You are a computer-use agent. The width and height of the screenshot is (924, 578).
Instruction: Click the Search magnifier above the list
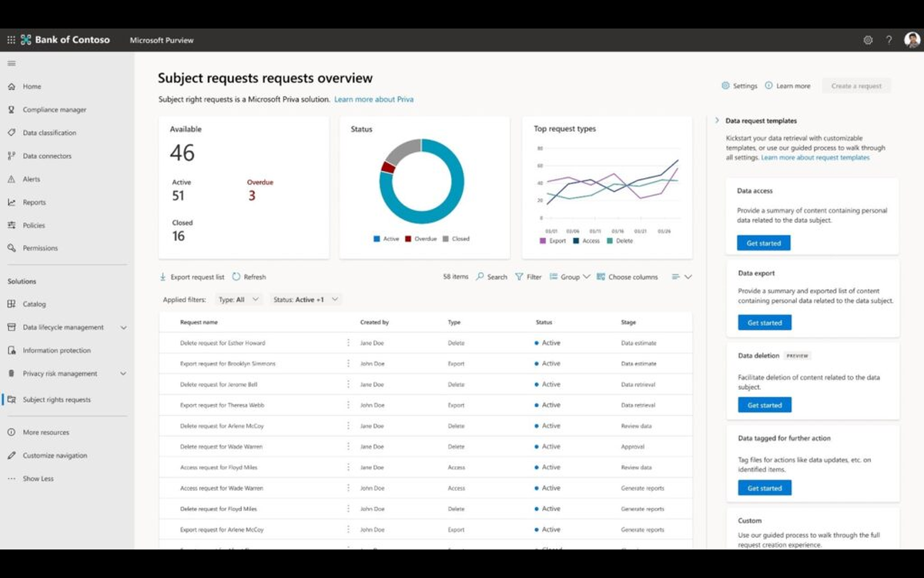(x=480, y=277)
